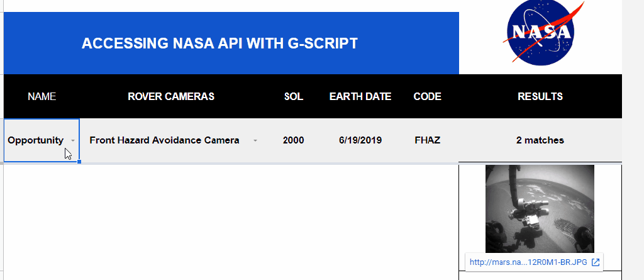Click the SOL column header
The image size is (644, 280).
tap(293, 96)
